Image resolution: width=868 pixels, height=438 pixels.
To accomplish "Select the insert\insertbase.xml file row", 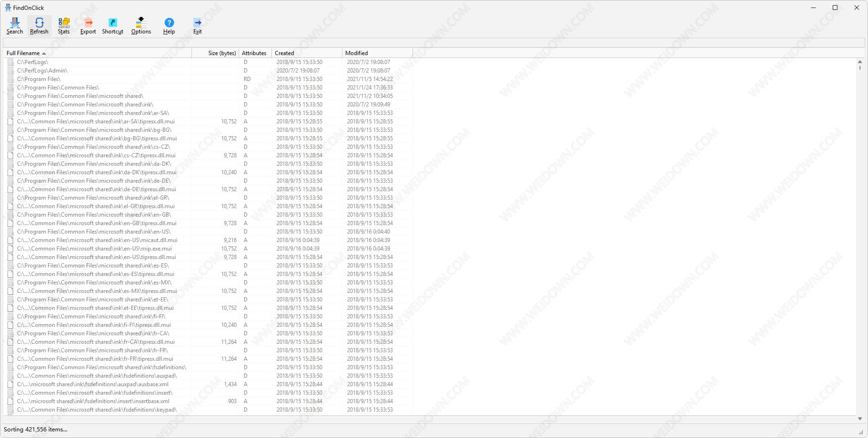I will 208,401.
